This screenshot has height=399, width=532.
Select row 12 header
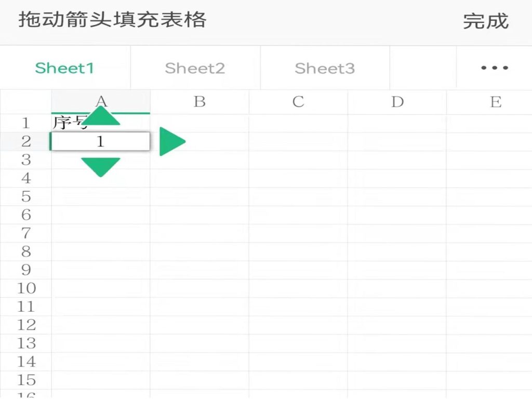coord(25,325)
